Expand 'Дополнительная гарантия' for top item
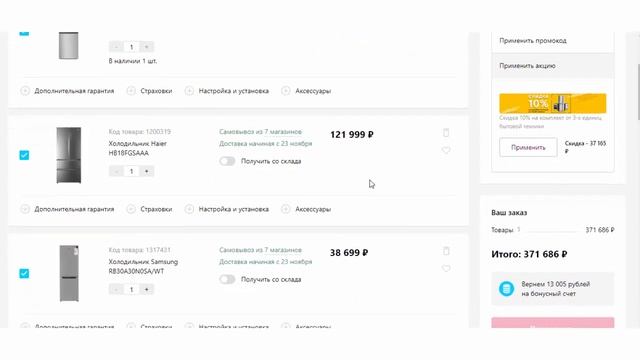 67,91
